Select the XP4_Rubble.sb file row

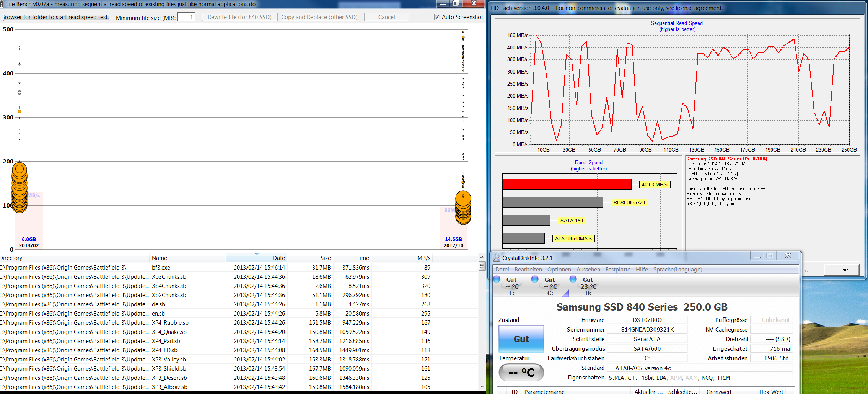click(239, 322)
